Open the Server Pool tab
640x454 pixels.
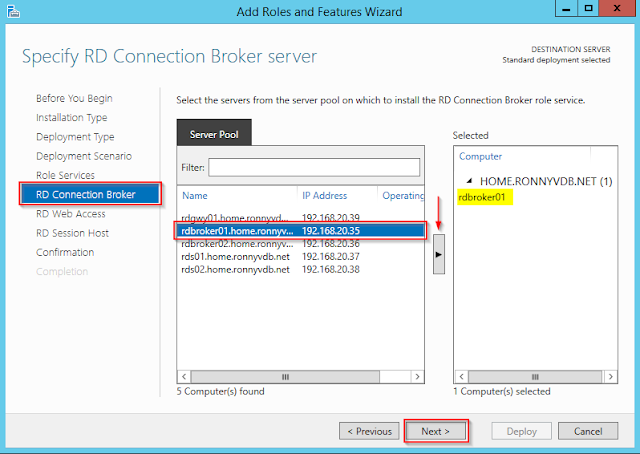coord(214,133)
